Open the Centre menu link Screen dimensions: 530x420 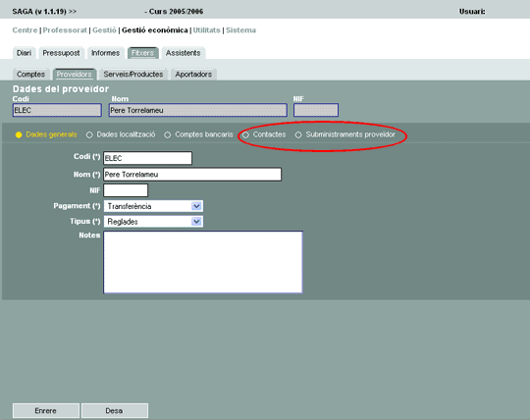pyautogui.click(x=25, y=30)
